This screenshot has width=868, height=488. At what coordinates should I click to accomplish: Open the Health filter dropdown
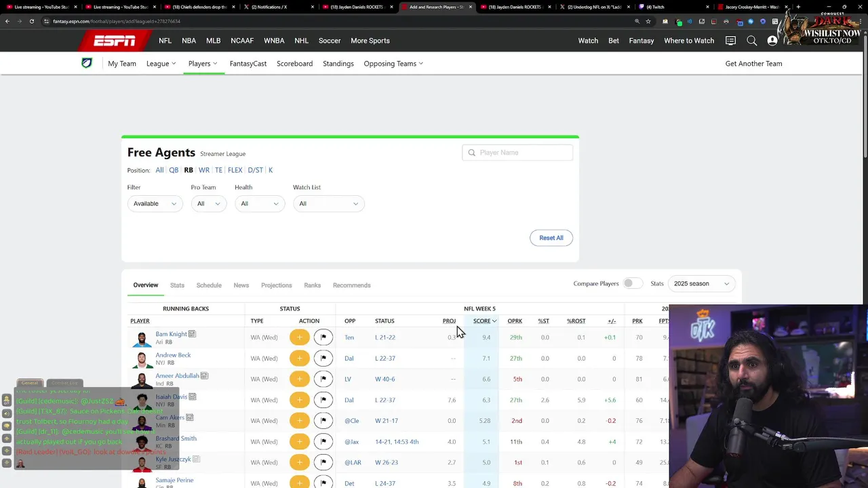coord(260,203)
